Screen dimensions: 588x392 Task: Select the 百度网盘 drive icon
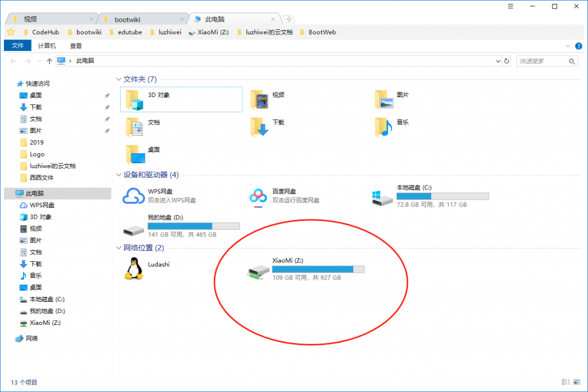(x=258, y=196)
